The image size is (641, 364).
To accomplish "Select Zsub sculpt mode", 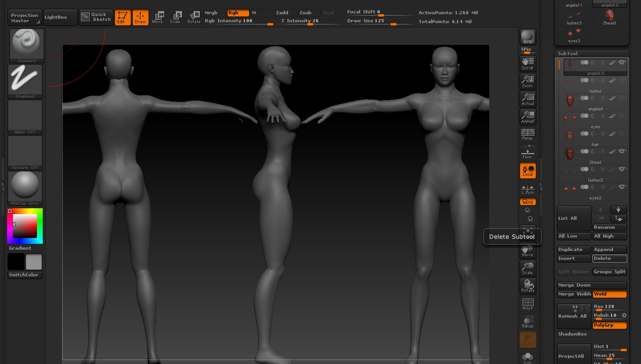I will (309, 13).
